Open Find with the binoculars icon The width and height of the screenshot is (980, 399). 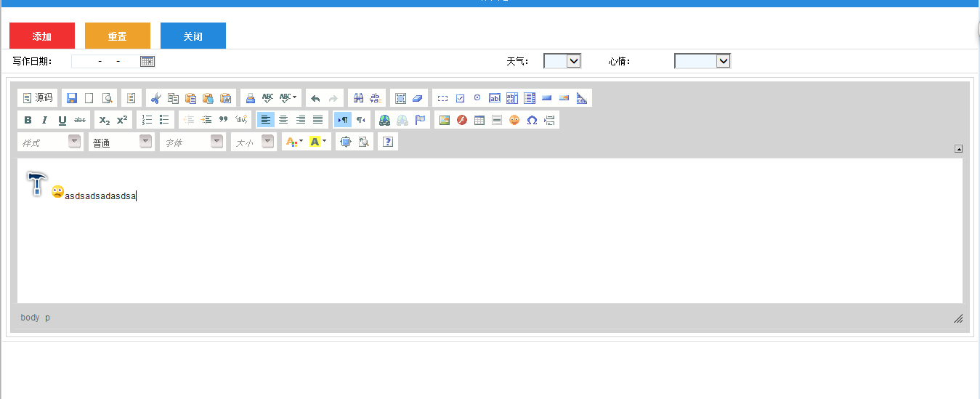[358, 98]
